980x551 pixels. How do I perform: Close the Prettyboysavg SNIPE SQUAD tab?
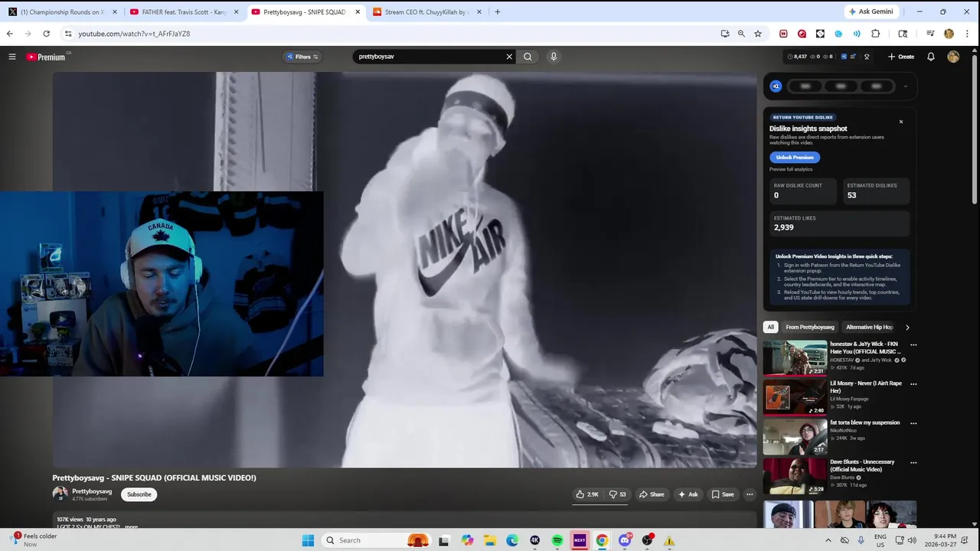[358, 11]
